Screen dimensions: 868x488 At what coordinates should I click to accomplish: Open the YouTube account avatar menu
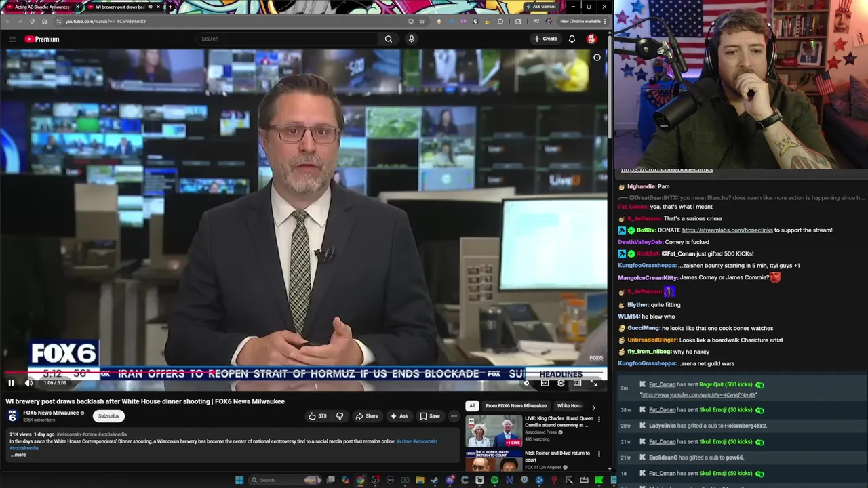tap(591, 39)
